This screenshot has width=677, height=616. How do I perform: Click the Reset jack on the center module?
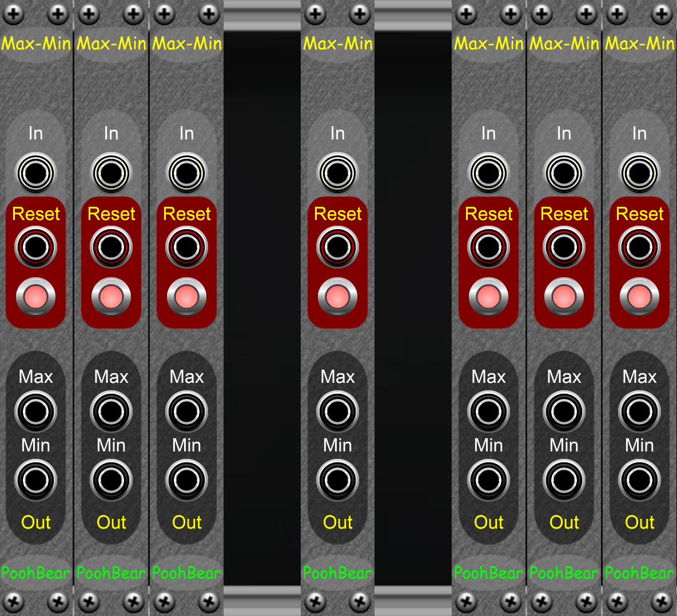337,247
